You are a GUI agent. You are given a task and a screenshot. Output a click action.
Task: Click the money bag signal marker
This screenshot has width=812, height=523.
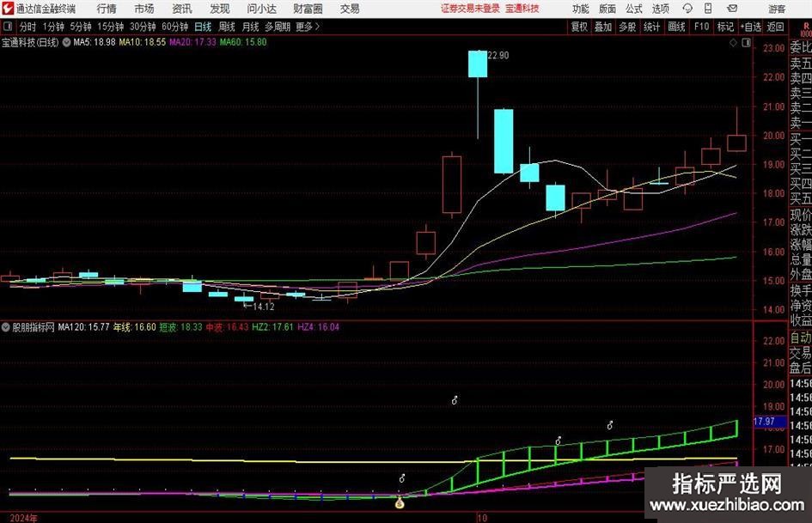click(400, 502)
